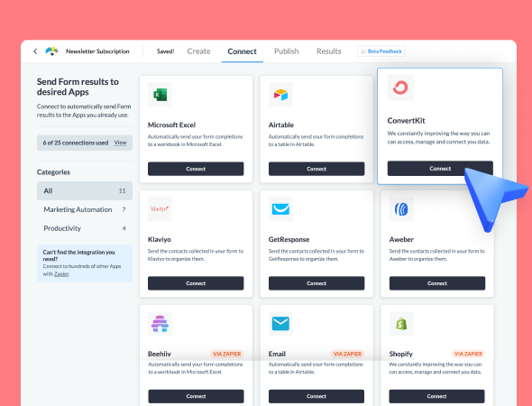Screen dimensions: 532x406
Task: Click the Email card title
Action: point(277,354)
